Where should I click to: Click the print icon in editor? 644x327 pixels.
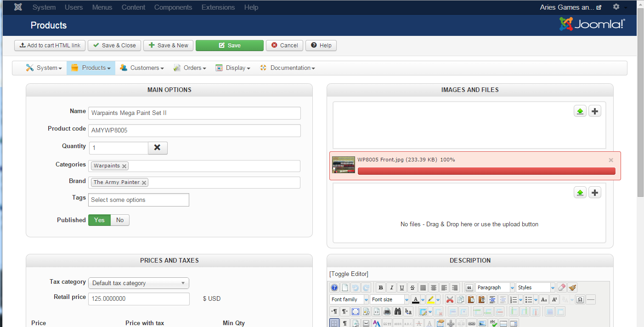pos(387,311)
